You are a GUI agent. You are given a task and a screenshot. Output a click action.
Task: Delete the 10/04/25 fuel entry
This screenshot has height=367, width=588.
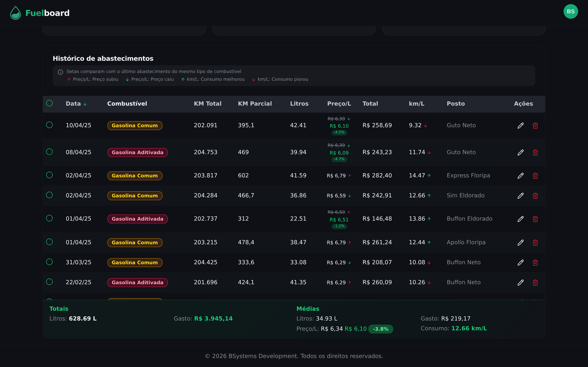point(535,125)
